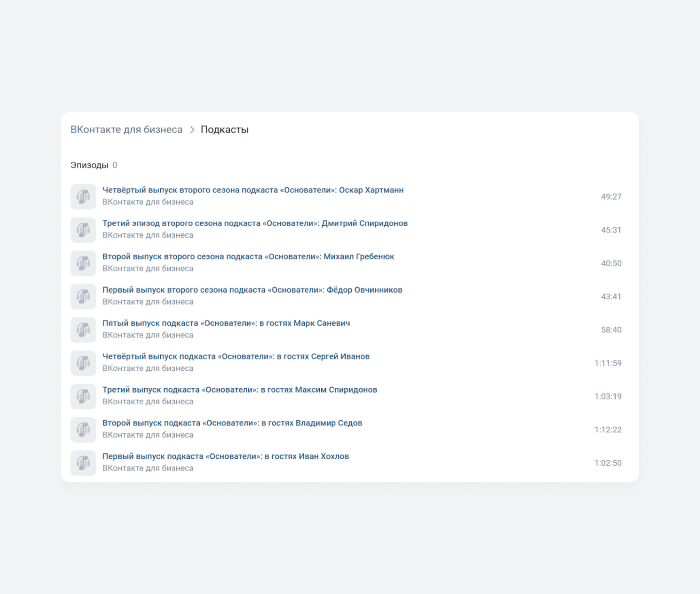The height and width of the screenshot is (594, 700).
Task: Open episode title with Михаил Гребенюк
Action: (x=248, y=257)
